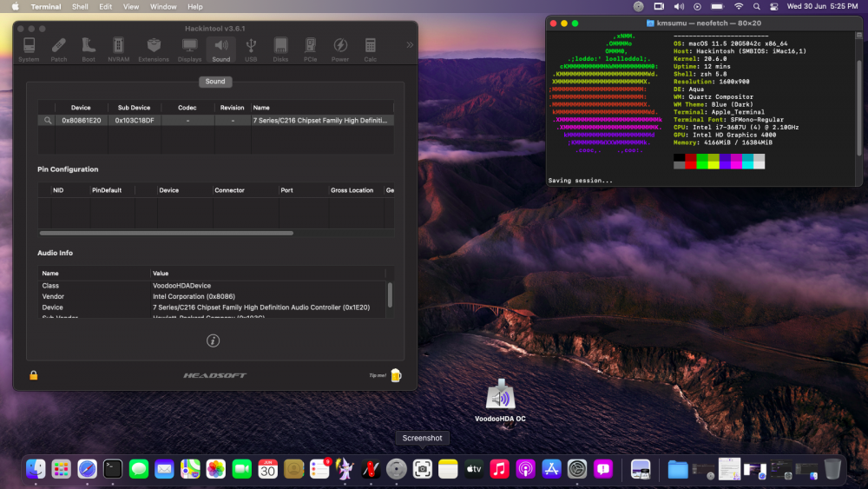The height and width of the screenshot is (489, 868).
Task: Select the 7 Series/C216 Chipset name cell
Action: 322,120
